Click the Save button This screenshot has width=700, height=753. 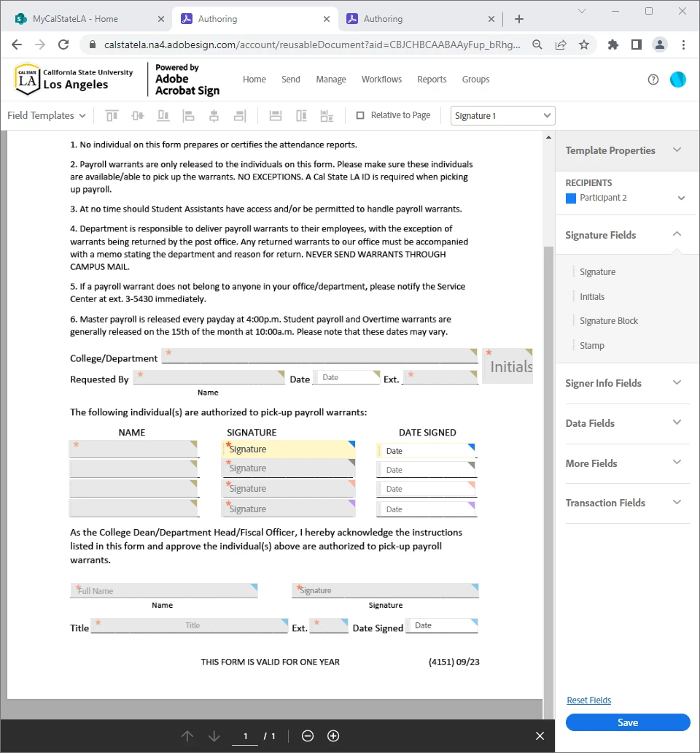[628, 723]
